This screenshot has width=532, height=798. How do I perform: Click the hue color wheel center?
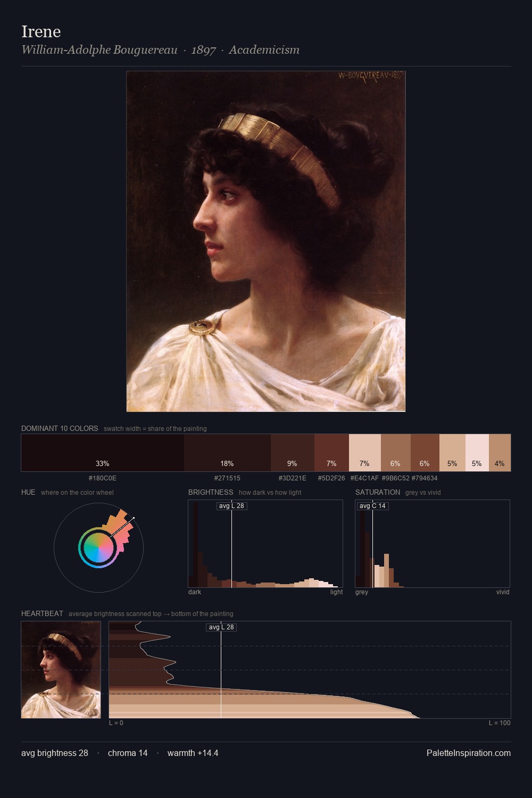click(x=98, y=547)
